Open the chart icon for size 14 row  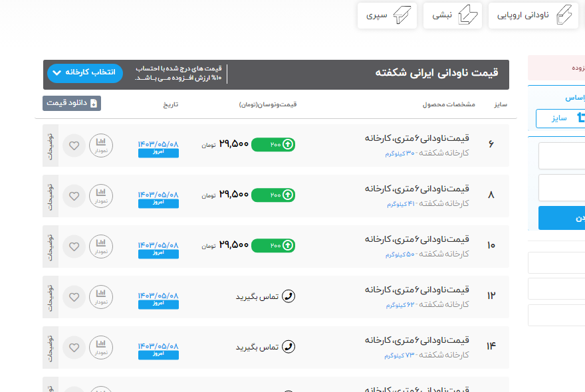(x=101, y=347)
